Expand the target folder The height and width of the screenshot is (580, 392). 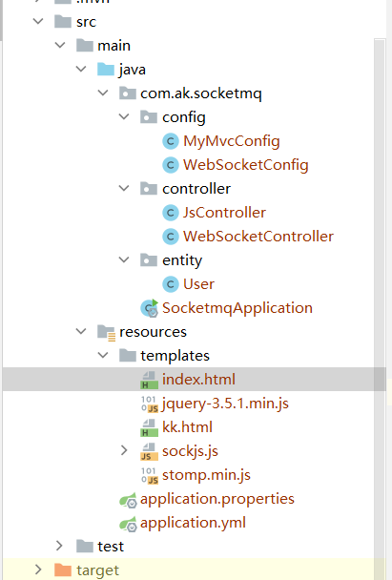click(x=38, y=570)
